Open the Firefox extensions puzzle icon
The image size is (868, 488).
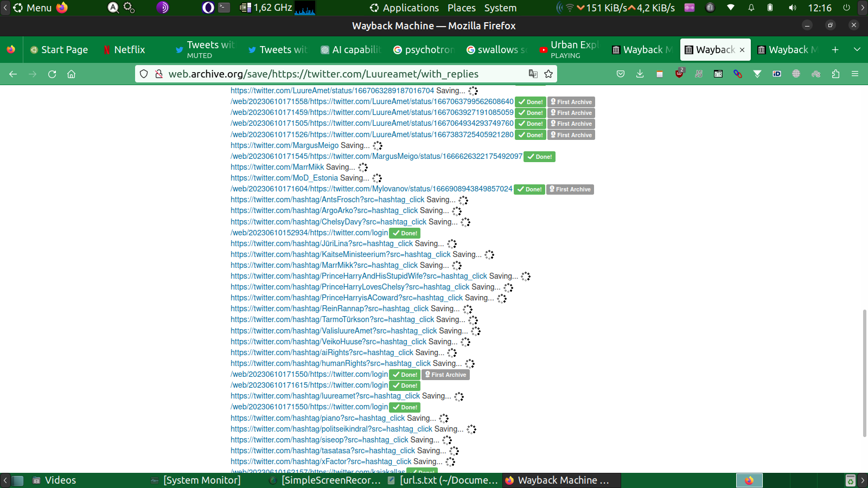point(835,74)
